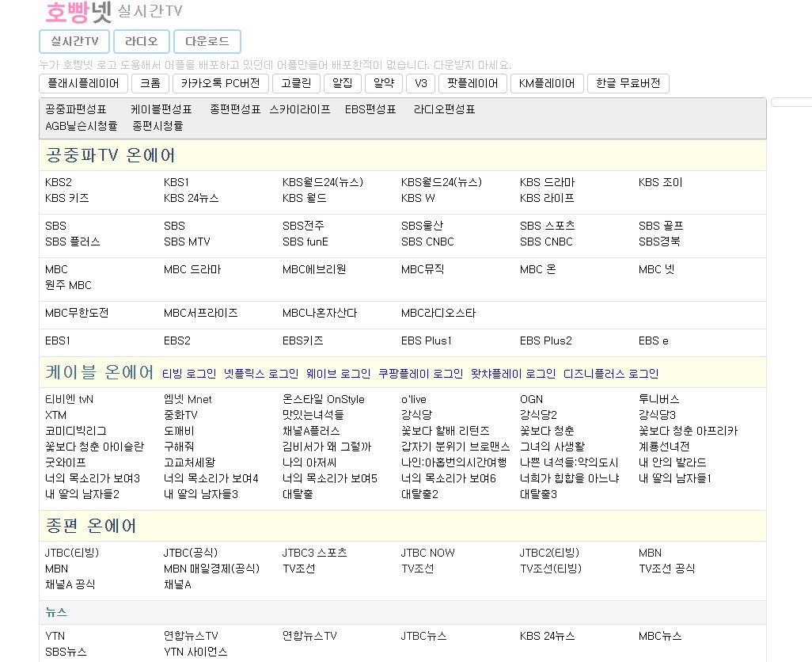
Task: Open the SBS funE channel
Action: tap(305, 242)
